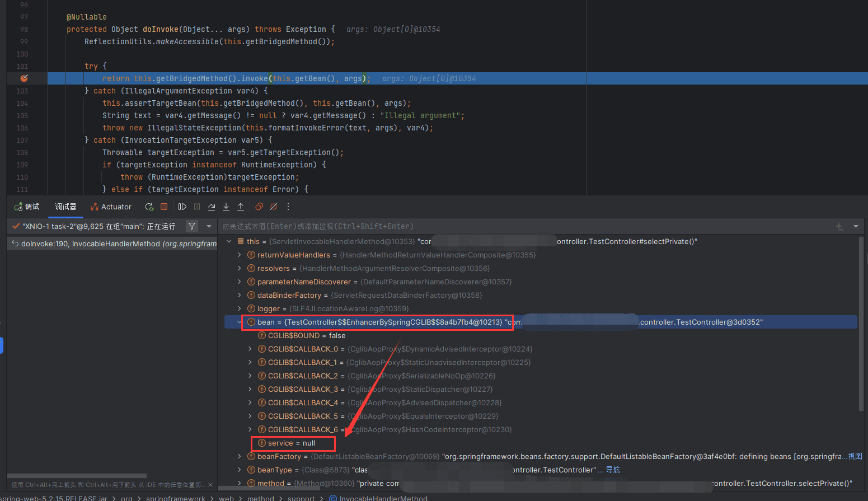Switch to the Actuator tab
The height and width of the screenshot is (501, 868).
111,207
